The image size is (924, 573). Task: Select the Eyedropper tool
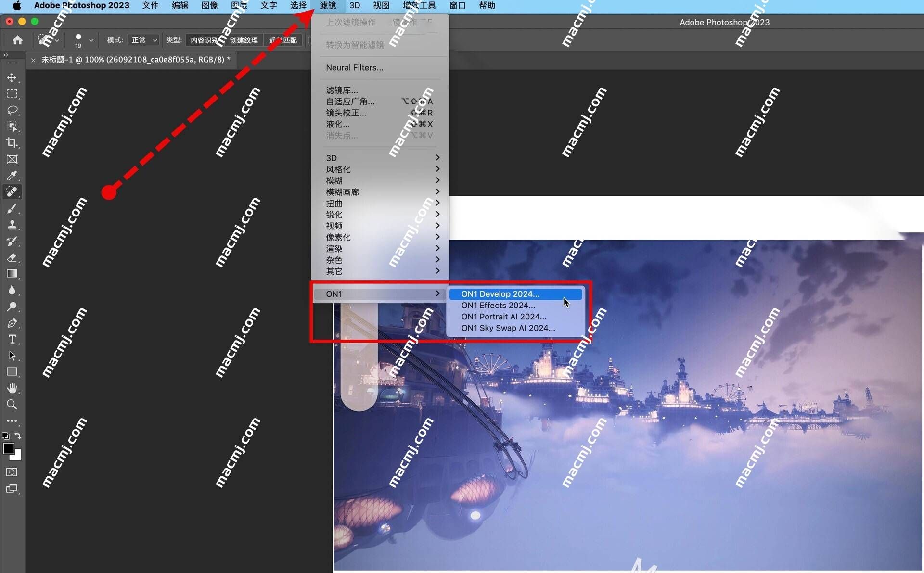click(12, 176)
